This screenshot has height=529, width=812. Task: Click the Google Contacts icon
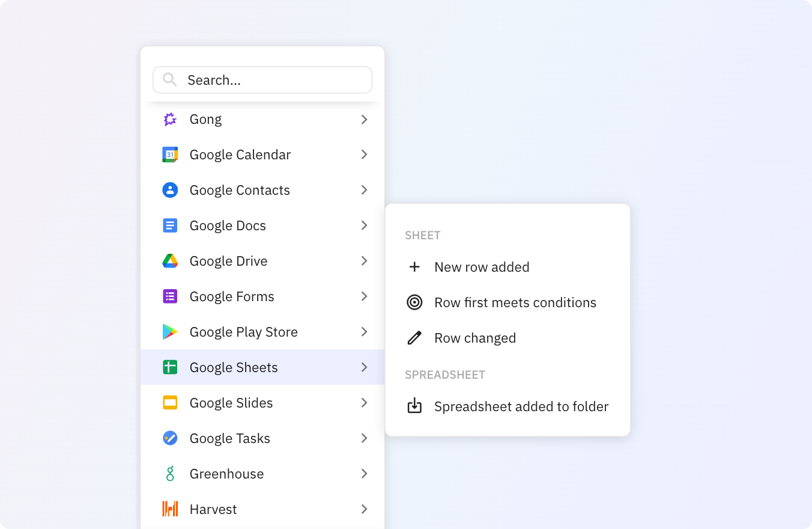pos(170,190)
